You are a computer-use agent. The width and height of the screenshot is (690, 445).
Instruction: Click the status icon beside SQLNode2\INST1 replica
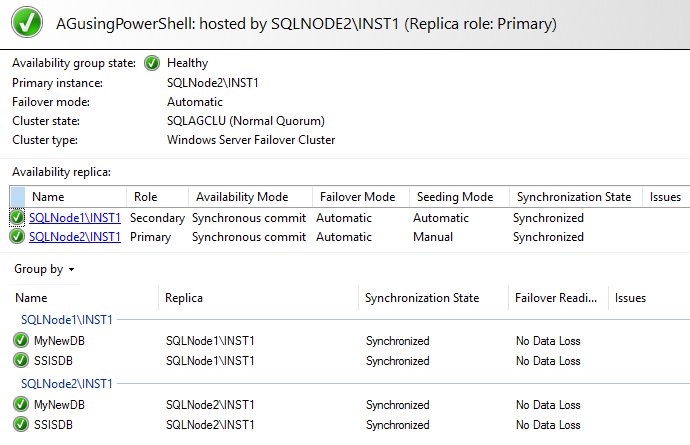point(18,237)
